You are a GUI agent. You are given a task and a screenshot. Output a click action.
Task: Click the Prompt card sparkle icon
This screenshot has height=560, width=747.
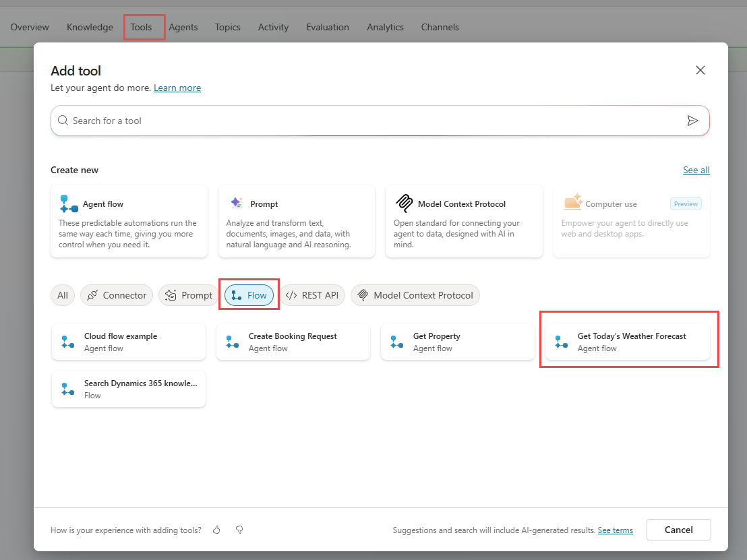[x=237, y=203]
